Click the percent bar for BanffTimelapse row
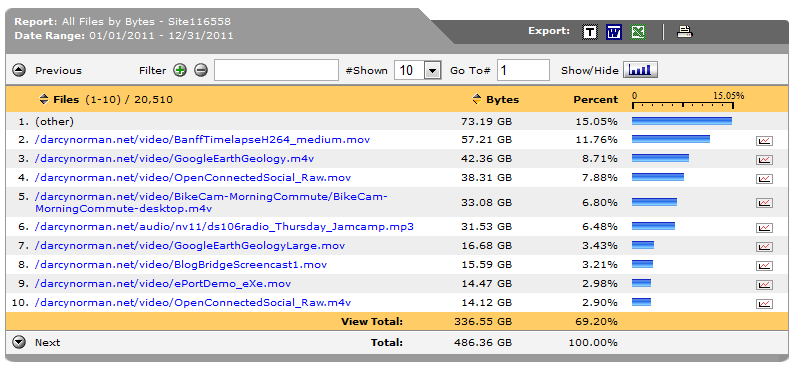The height and width of the screenshot is (367, 796). click(671, 139)
